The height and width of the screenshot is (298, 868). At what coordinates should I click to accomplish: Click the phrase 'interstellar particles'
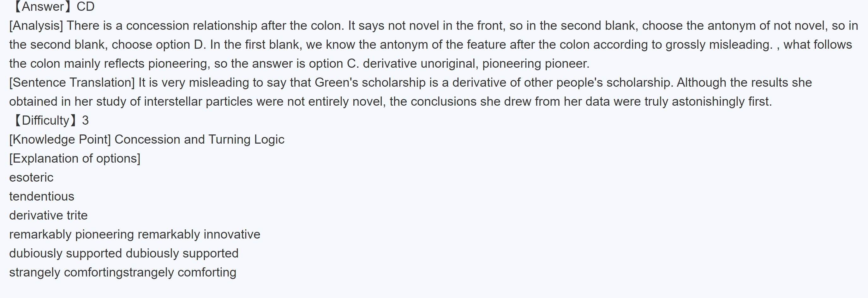coord(198,102)
